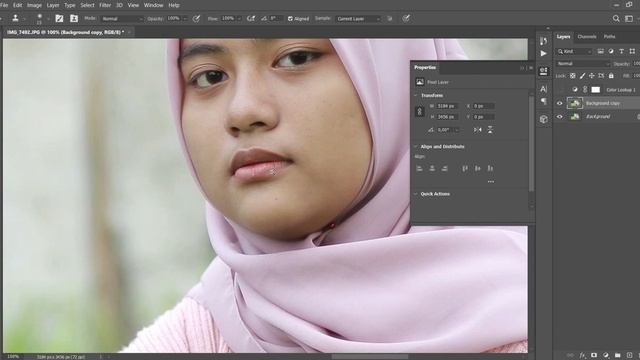Align vertical centers icon
Screen dimensions: 640x360
point(478,168)
